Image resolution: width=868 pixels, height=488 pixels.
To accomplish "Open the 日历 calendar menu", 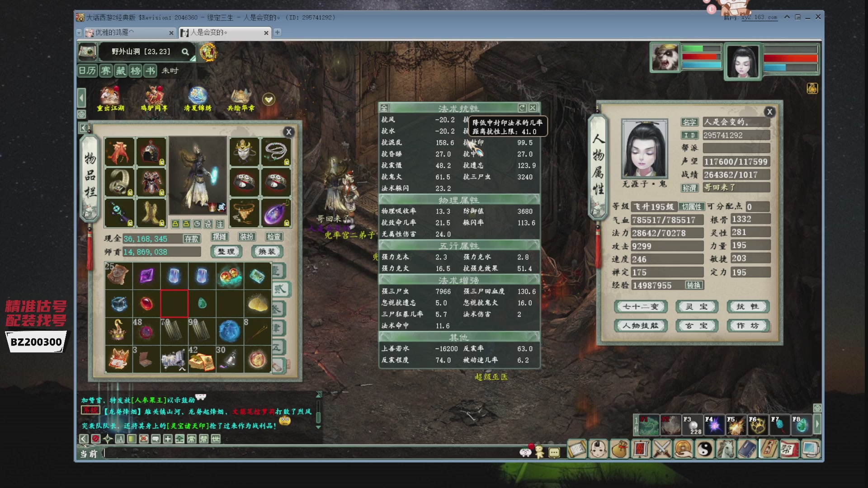I will click(x=88, y=70).
